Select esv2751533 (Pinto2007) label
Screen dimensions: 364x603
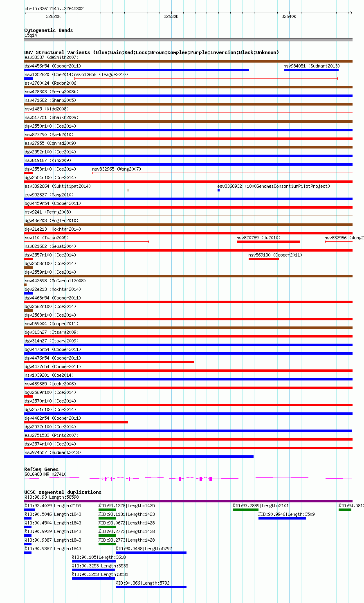(x=52, y=435)
